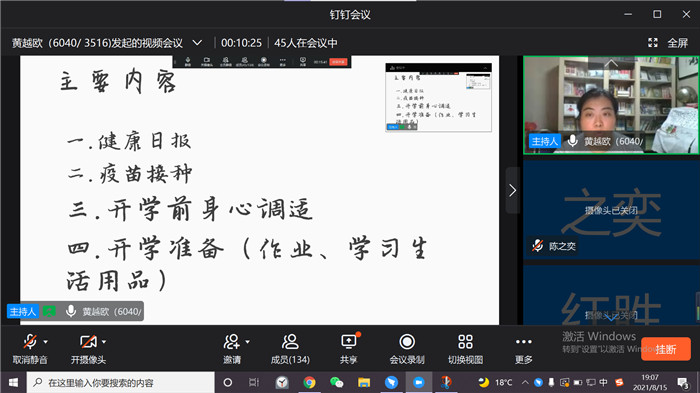Screen dimensions: 700x393
Task: Click the microphone icon on host video tile
Action: (x=572, y=141)
